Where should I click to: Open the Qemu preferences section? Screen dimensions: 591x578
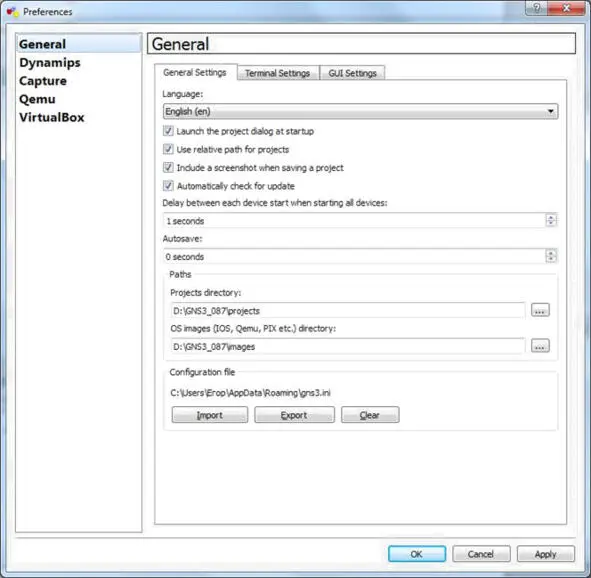pyautogui.click(x=37, y=99)
